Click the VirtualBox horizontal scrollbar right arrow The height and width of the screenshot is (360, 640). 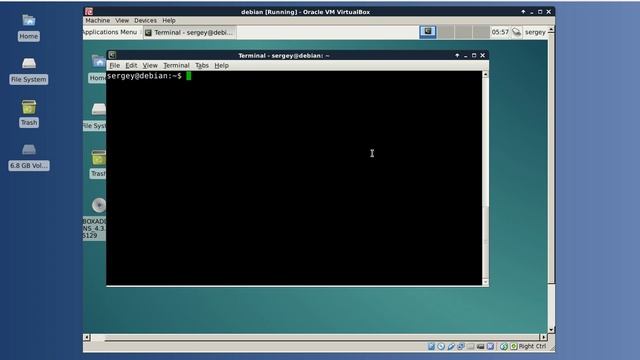tap(543, 337)
